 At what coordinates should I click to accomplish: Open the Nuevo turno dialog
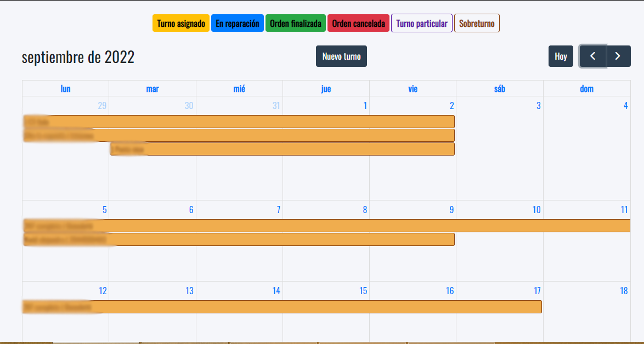pos(341,56)
